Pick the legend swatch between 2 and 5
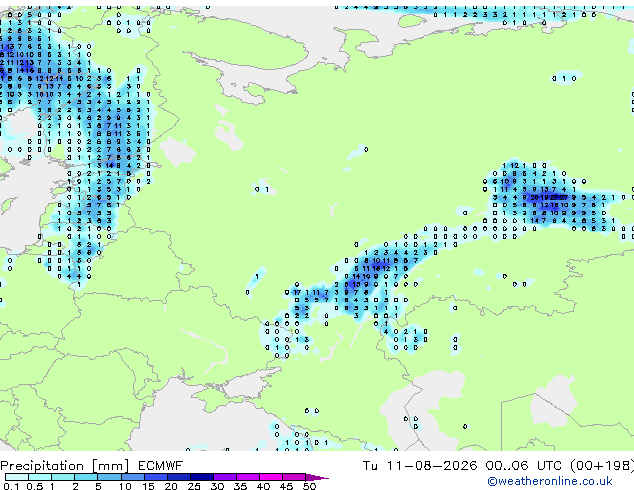634x490 pixels. pos(86,477)
